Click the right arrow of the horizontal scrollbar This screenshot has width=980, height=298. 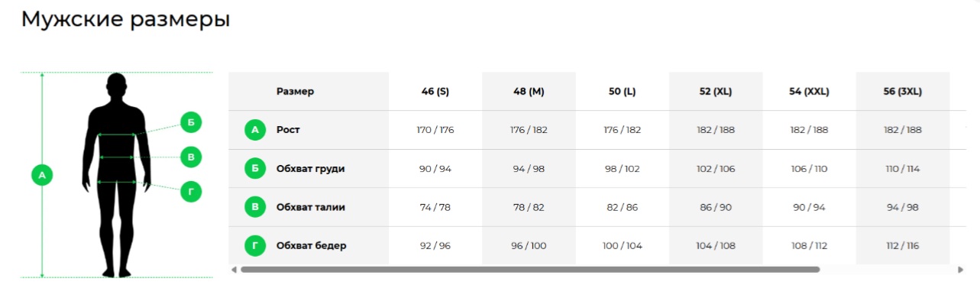pyautogui.click(x=960, y=270)
